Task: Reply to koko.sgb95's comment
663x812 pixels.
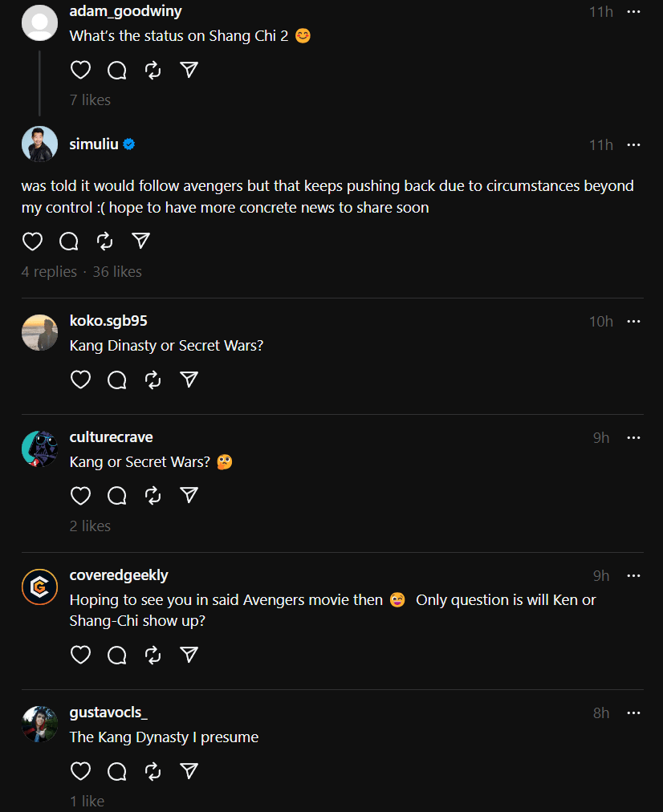Action: point(117,380)
